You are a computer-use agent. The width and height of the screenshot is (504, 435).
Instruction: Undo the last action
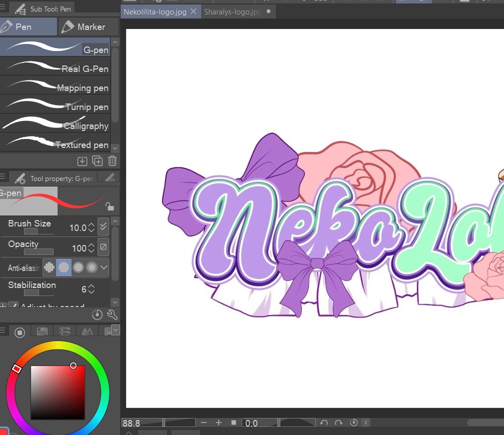coord(324,422)
